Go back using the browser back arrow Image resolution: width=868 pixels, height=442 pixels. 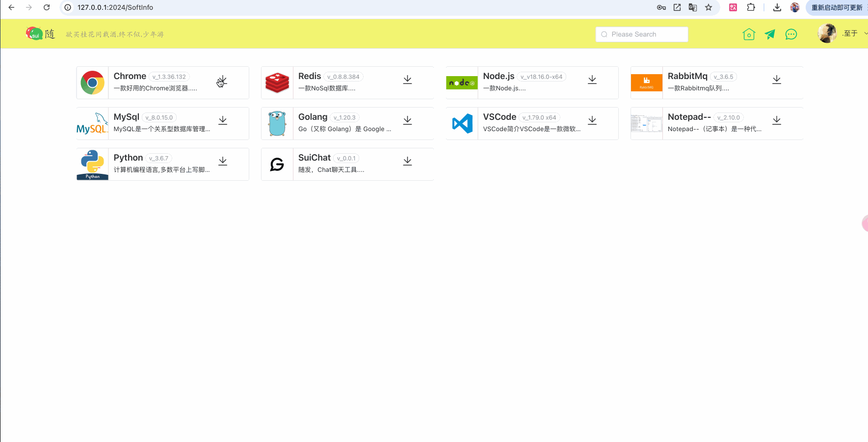point(11,7)
